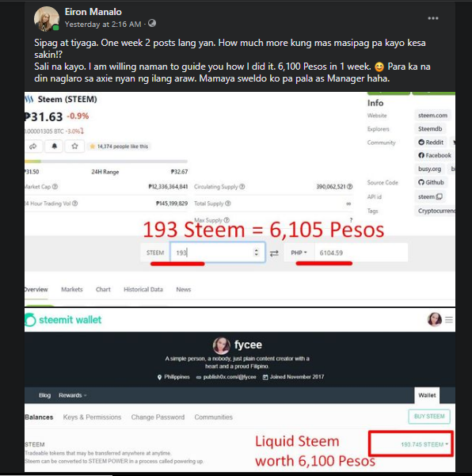Toggle the favorite star for Steem
The width and height of the screenshot is (472, 476).
click(x=74, y=147)
